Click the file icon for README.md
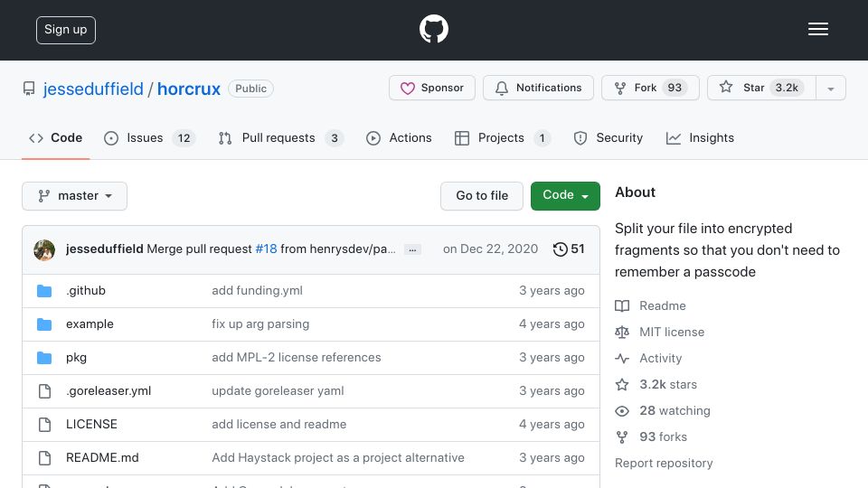 [x=44, y=458]
